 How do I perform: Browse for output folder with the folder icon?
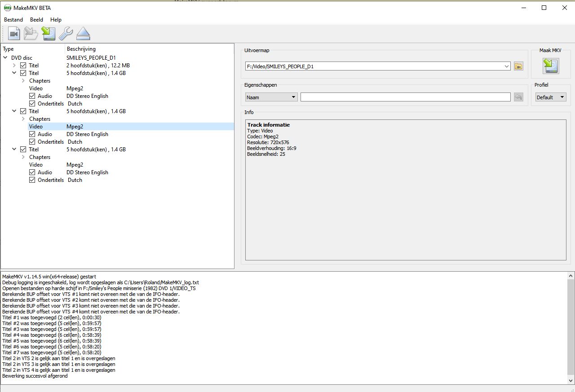point(518,66)
